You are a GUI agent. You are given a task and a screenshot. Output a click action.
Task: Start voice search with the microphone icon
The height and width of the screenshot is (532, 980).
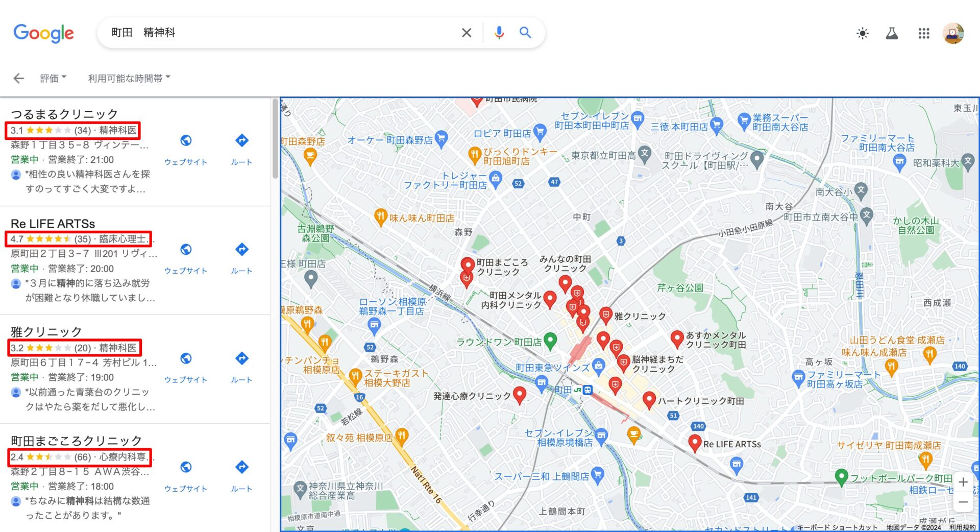499,33
